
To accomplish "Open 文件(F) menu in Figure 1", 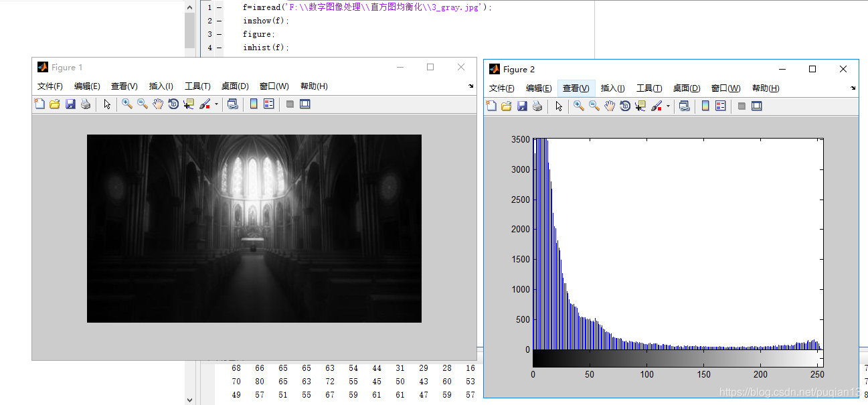I will click(x=50, y=86).
